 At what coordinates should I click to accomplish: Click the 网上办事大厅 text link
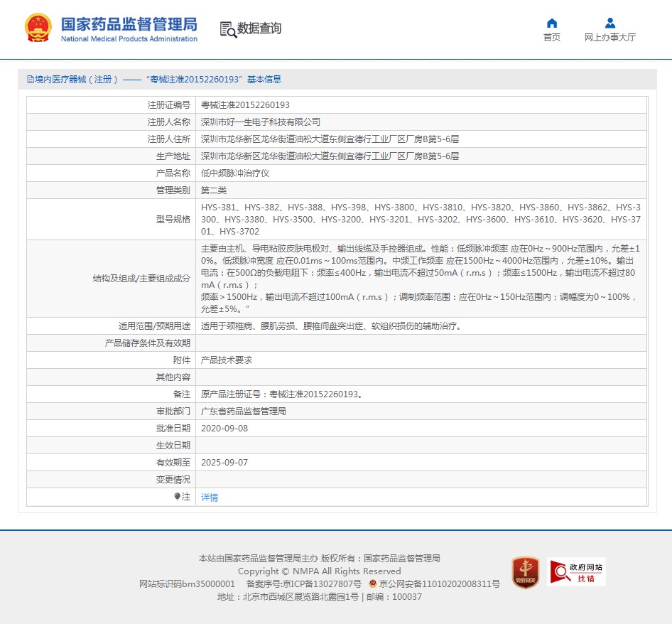click(x=610, y=38)
